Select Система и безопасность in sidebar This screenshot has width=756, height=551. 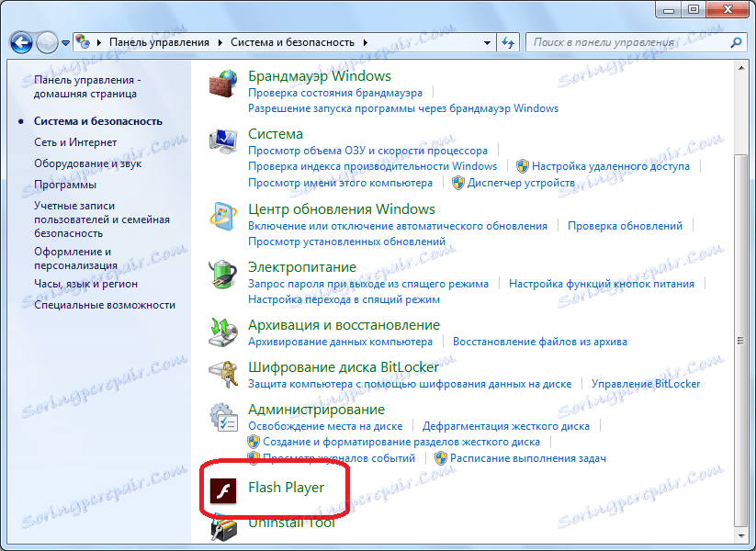click(98, 121)
